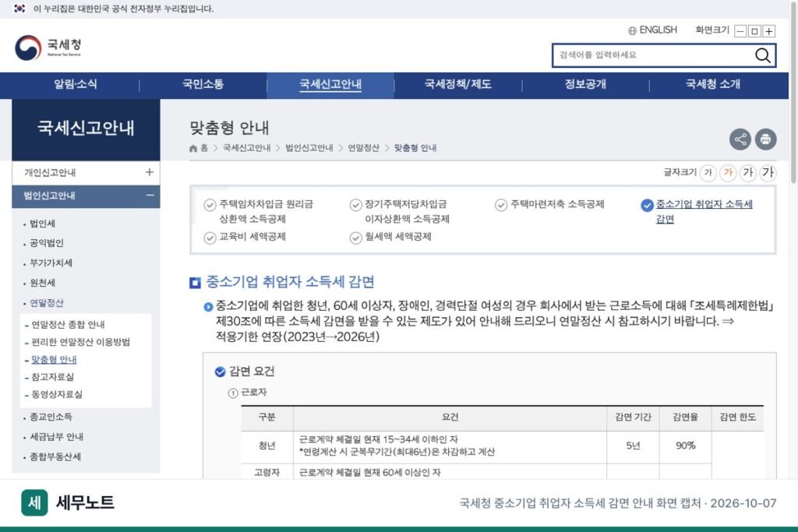Image resolution: width=798 pixels, height=532 pixels.
Task: Open 법인세 in sidebar
Action: pos(42,224)
